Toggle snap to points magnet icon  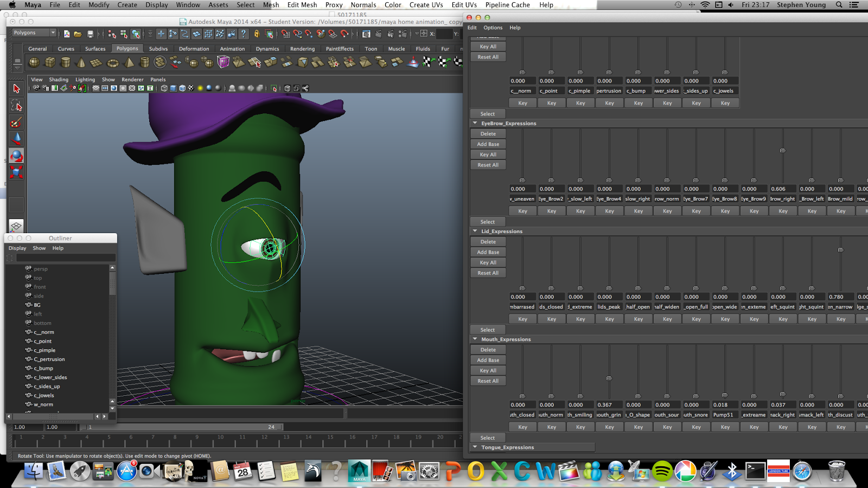308,34
